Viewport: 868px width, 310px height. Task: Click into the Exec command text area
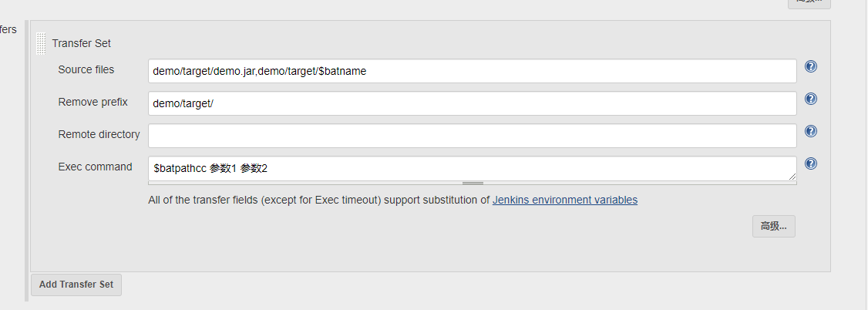click(x=472, y=168)
